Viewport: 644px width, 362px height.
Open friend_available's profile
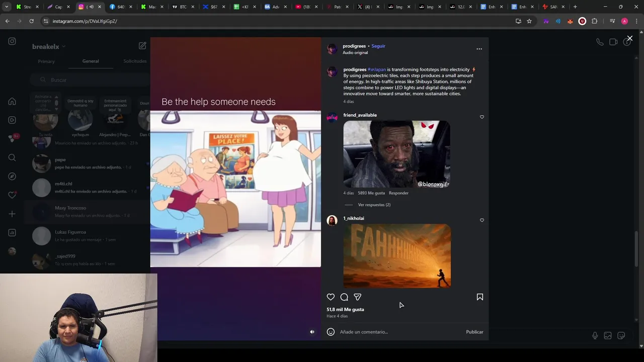(360, 115)
